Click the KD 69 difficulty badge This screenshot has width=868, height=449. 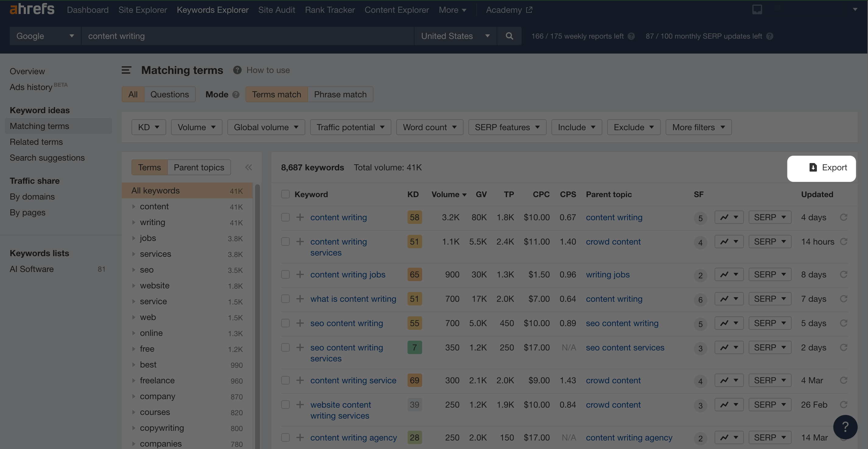(x=415, y=380)
